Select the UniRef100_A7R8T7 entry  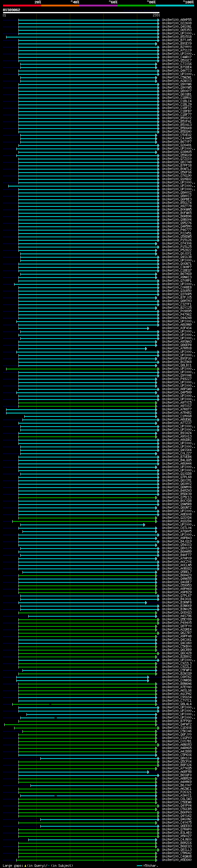click(176, 410)
